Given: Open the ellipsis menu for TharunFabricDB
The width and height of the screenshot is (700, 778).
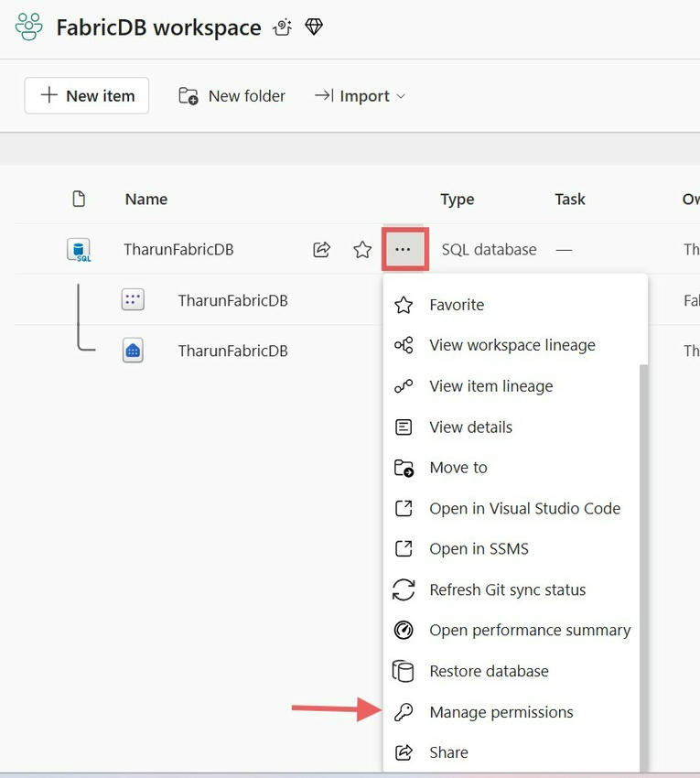Looking at the screenshot, I should pyautogui.click(x=404, y=248).
